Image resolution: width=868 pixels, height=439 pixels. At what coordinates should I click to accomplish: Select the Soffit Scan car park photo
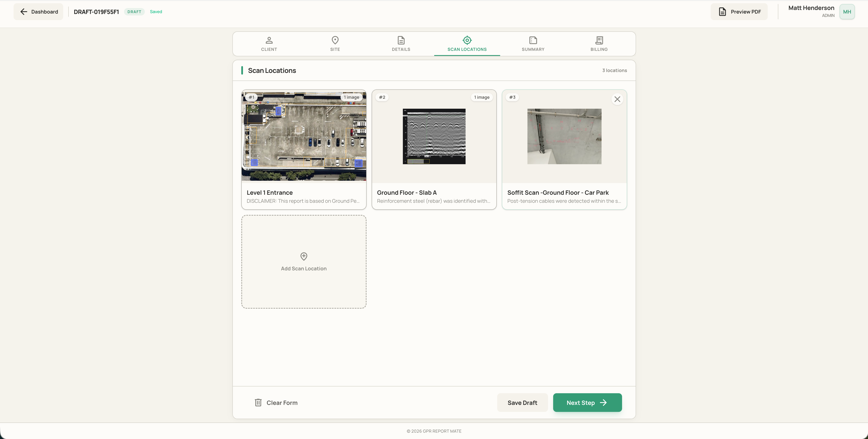pos(564,136)
